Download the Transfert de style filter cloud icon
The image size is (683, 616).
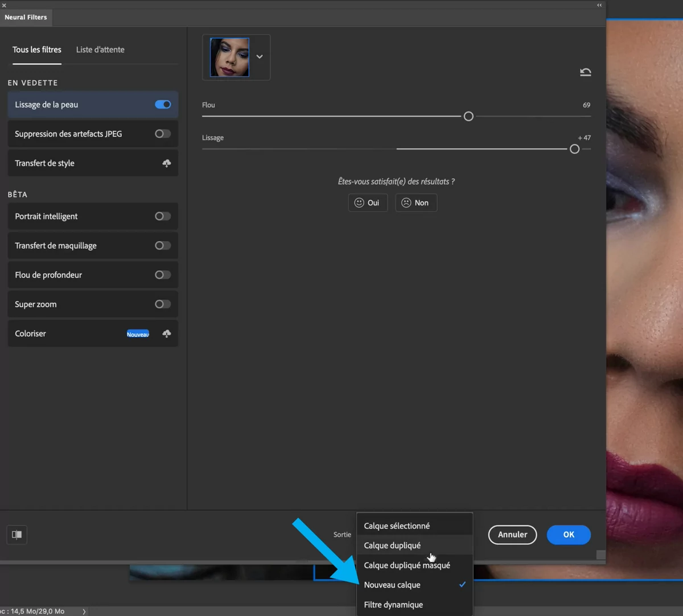pyautogui.click(x=167, y=163)
